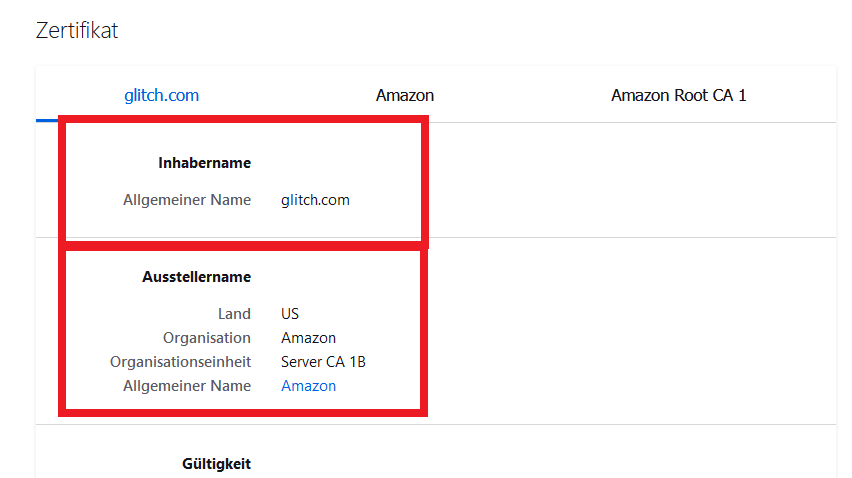
Task: Open the Amazon certificate tab
Action: click(404, 96)
